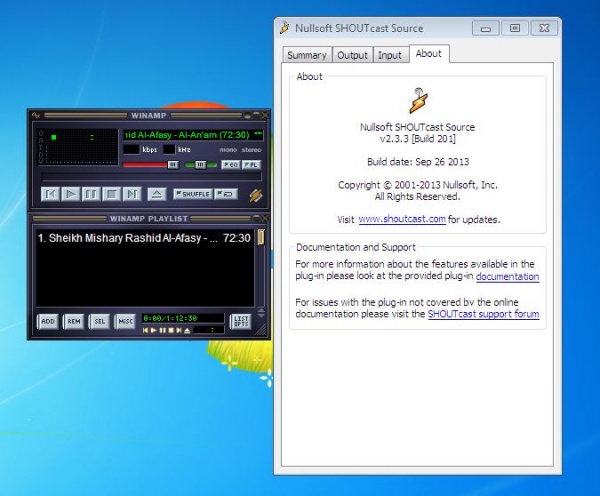Click the Winamp Playlist resize corner grip
Image resolution: width=600 pixels, height=496 pixels.
coord(262,331)
